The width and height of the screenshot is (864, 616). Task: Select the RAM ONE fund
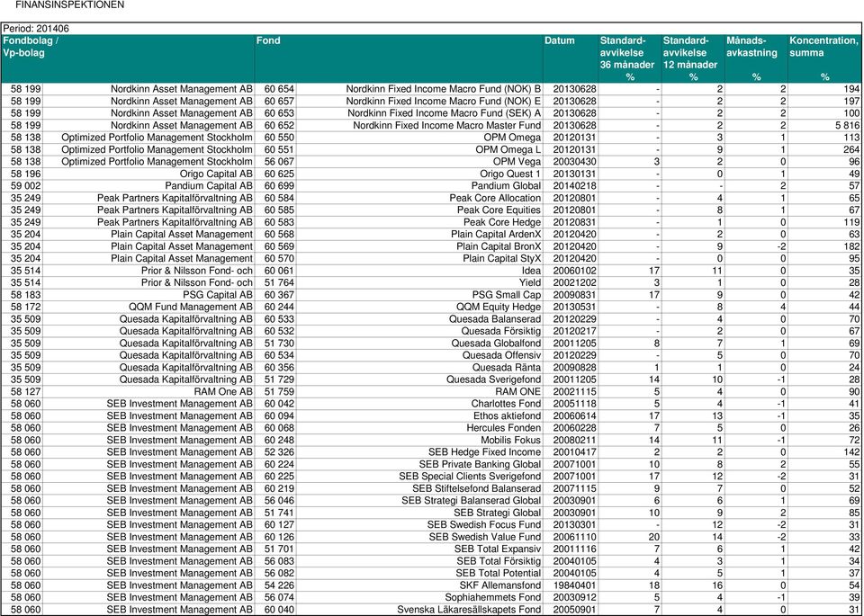[518, 392]
